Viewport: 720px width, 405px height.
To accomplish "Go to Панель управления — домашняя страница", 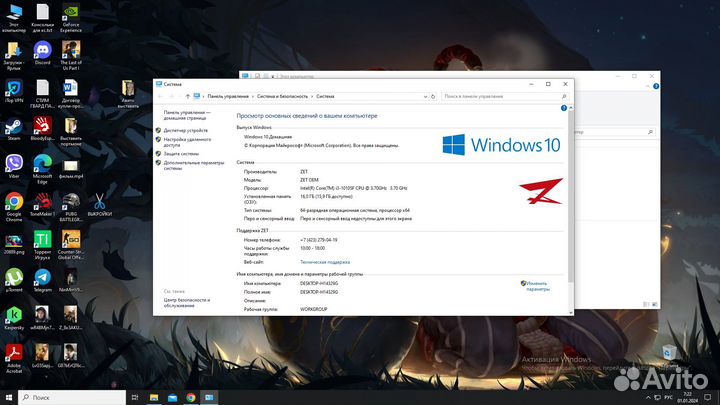I will [x=187, y=115].
